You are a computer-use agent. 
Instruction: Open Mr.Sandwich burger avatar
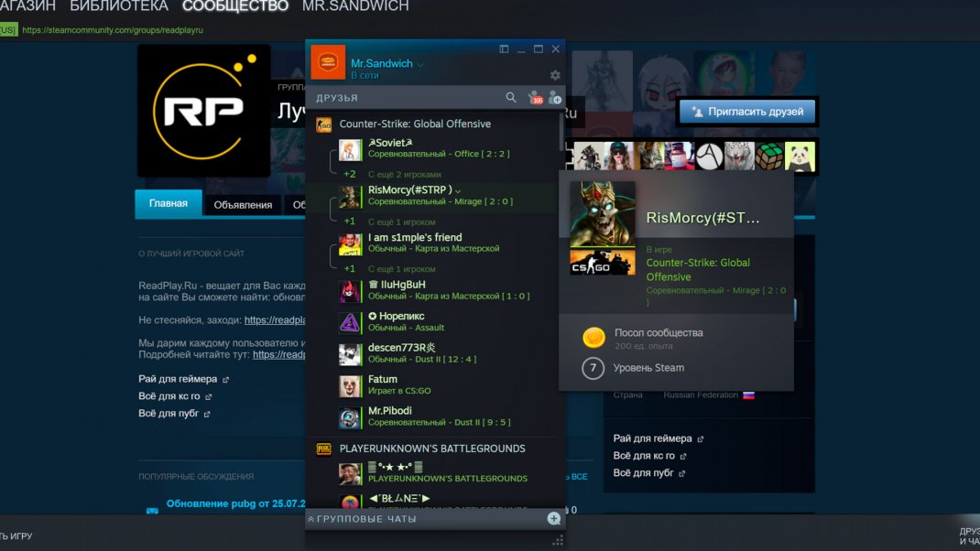pyautogui.click(x=328, y=62)
